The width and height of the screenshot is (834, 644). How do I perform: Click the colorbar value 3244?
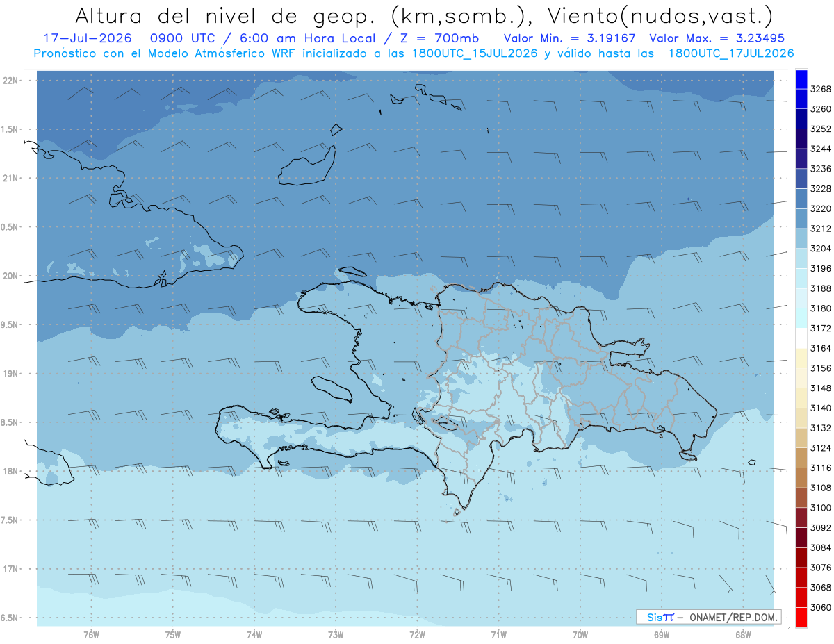(821, 149)
